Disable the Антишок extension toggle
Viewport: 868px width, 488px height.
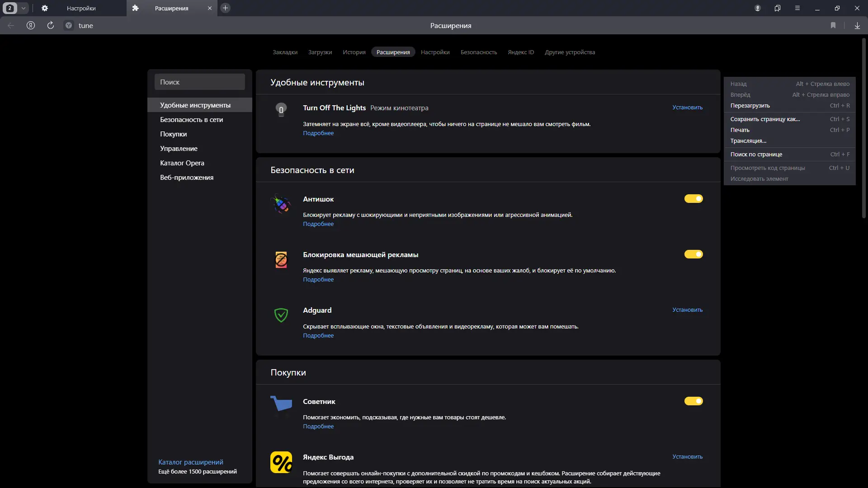point(693,199)
